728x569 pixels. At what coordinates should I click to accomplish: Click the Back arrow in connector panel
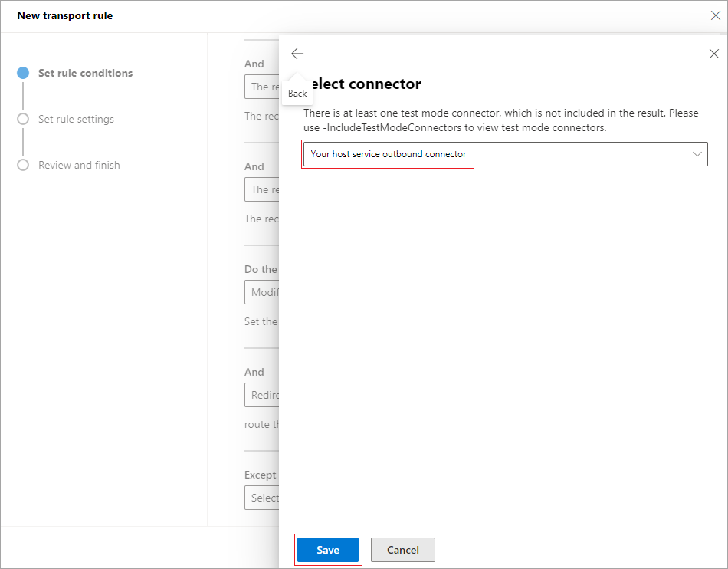(297, 54)
